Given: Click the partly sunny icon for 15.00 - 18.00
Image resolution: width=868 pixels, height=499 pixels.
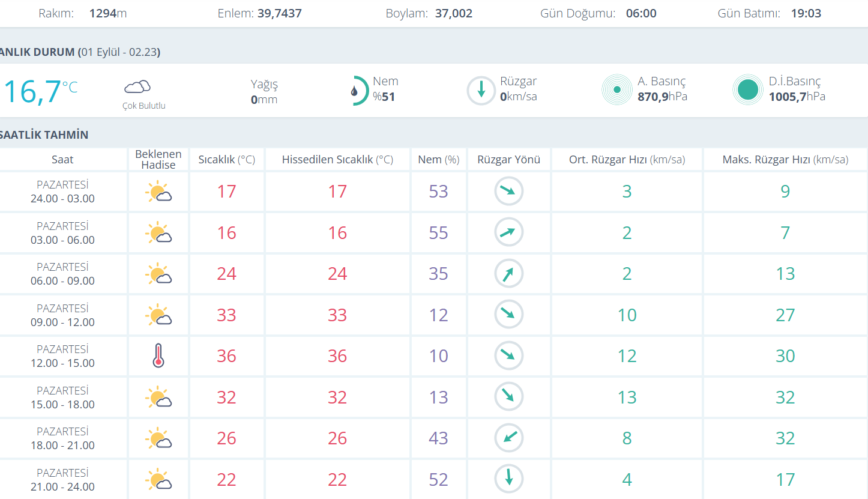Looking at the screenshot, I should tap(158, 398).
